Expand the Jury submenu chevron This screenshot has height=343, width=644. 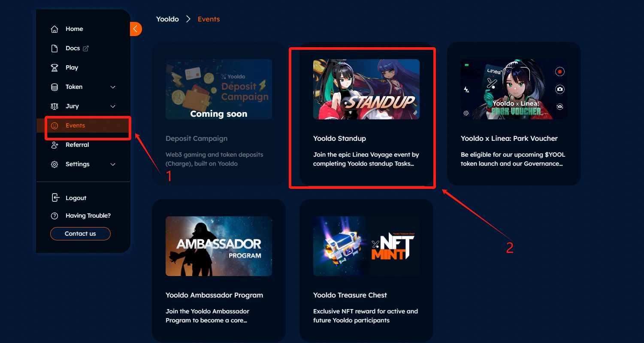(x=113, y=106)
